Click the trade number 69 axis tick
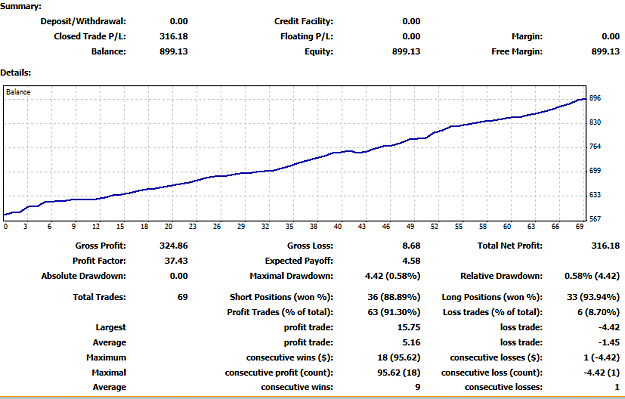The image size is (625, 399). pos(580,226)
